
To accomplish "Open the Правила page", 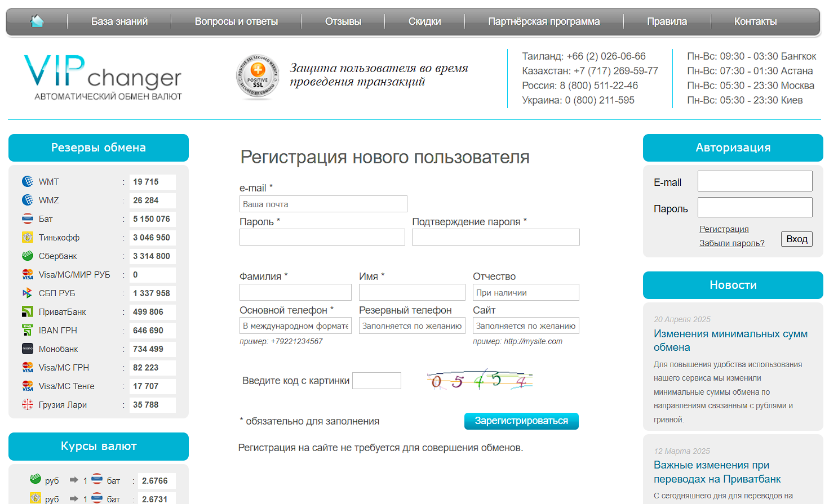I will coord(667,21).
